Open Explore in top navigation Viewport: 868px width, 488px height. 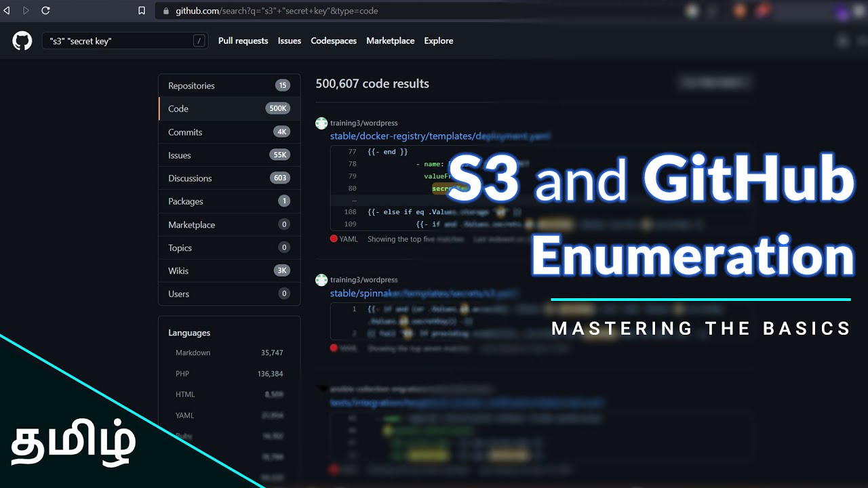pos(439,41)
